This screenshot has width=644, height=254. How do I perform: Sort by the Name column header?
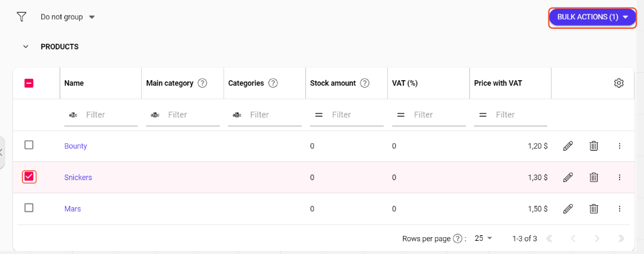pos(74,83)
